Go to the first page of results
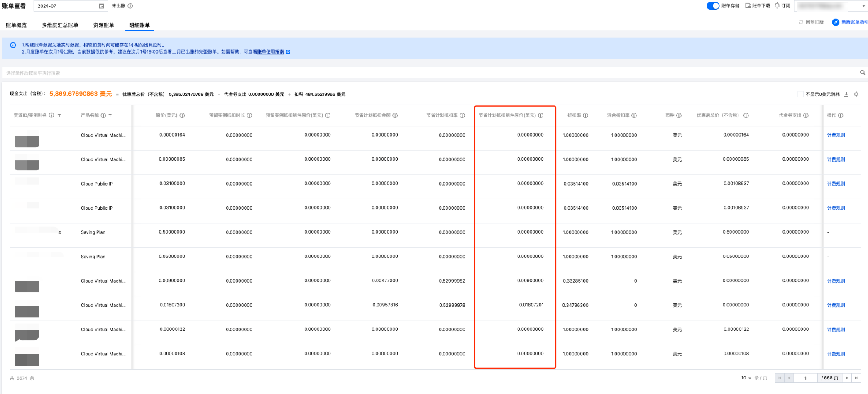 (x=780, y=378)
